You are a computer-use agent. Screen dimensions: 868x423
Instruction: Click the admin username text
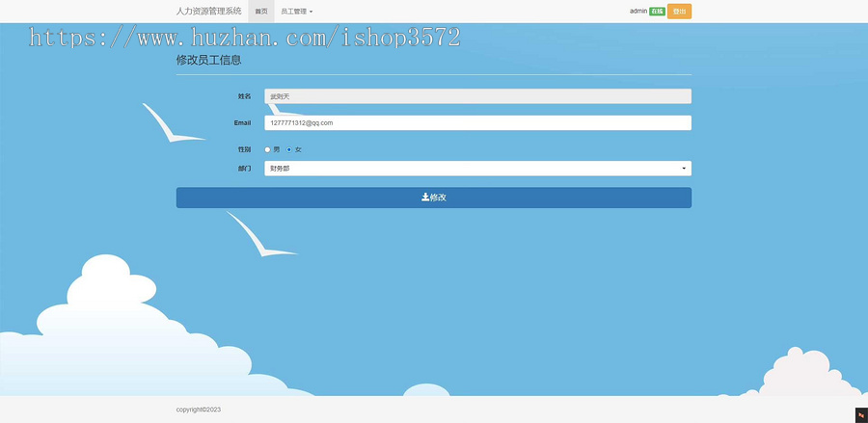tap(638, 11)
